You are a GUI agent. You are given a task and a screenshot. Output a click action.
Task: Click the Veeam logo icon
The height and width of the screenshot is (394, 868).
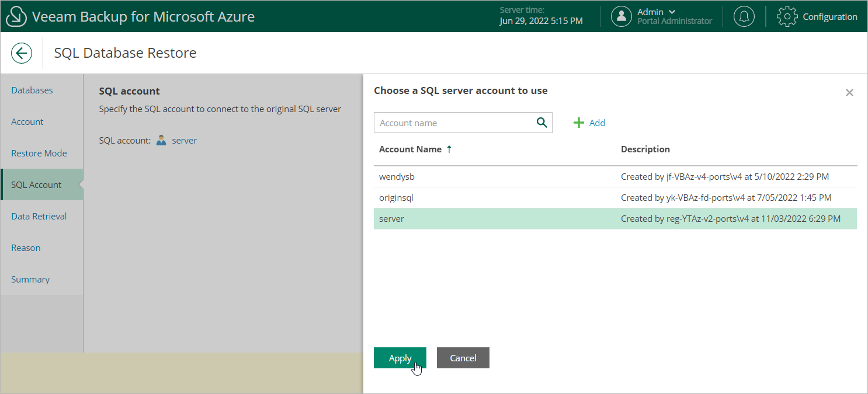(x=16, y=16)
